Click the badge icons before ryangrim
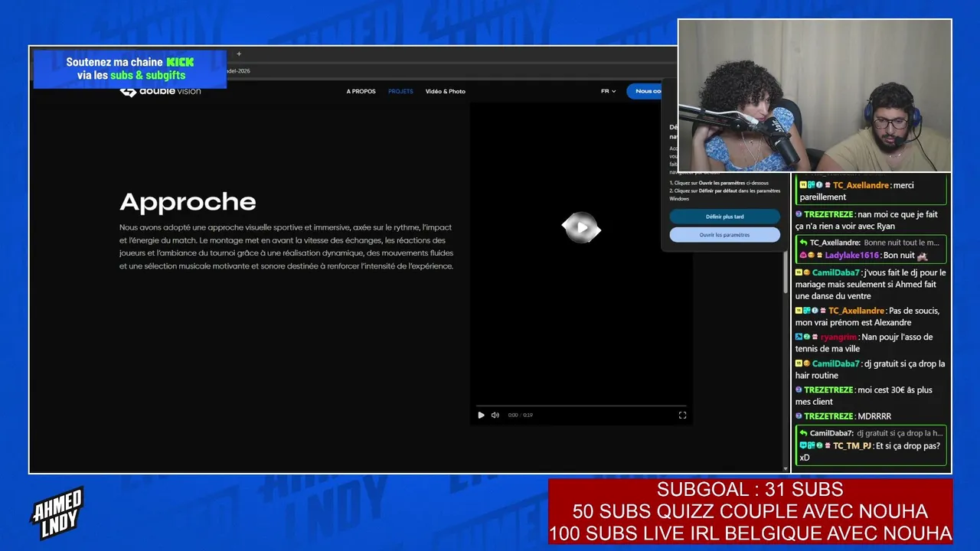This screenshot has height=551, width=980. tap(807, 337)
